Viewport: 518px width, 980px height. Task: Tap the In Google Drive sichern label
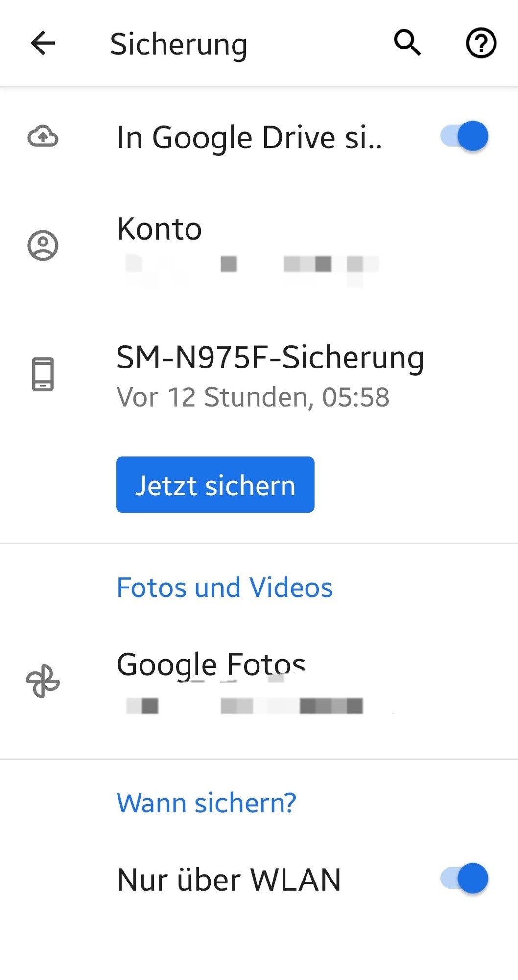[249, 138]
